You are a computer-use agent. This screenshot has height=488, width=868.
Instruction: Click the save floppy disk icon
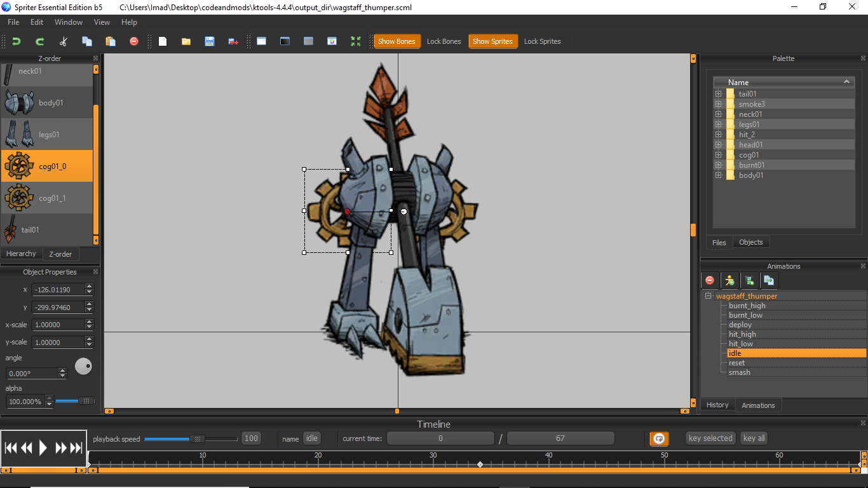[210, 41]
